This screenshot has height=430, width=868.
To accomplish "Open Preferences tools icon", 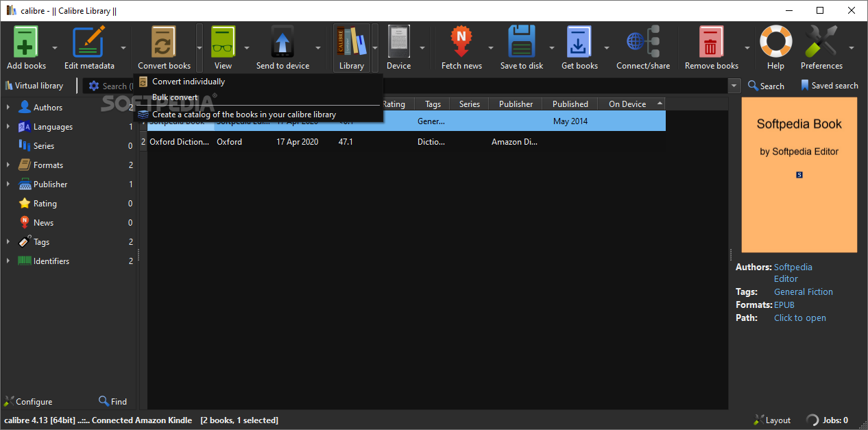I will (821, 42).
